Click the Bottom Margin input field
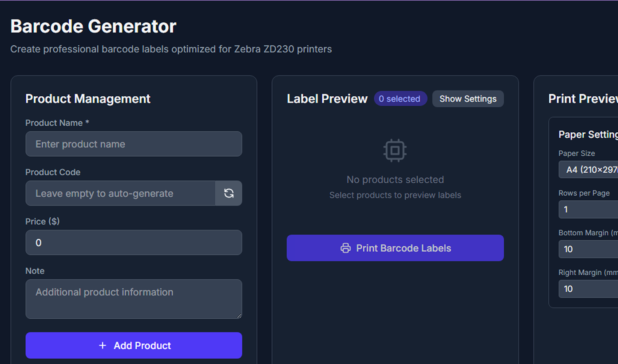This screenshot has width=618, height=364. [588, 249]
